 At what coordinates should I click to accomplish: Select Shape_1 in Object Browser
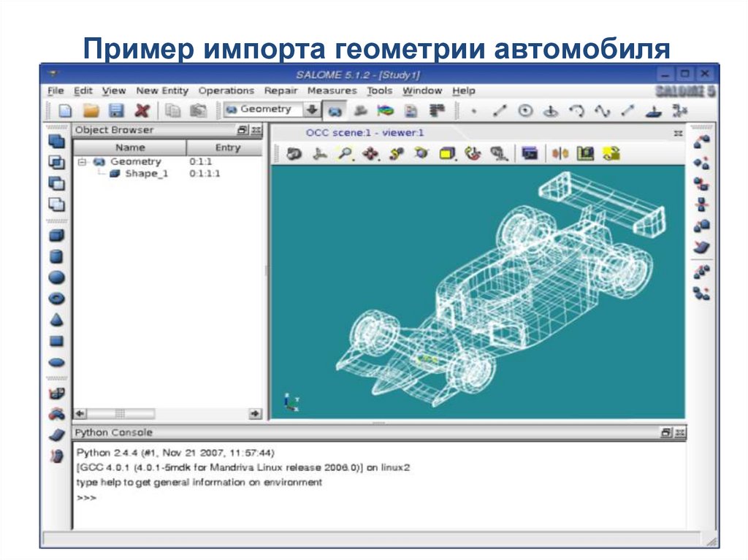tap(145, 174)
